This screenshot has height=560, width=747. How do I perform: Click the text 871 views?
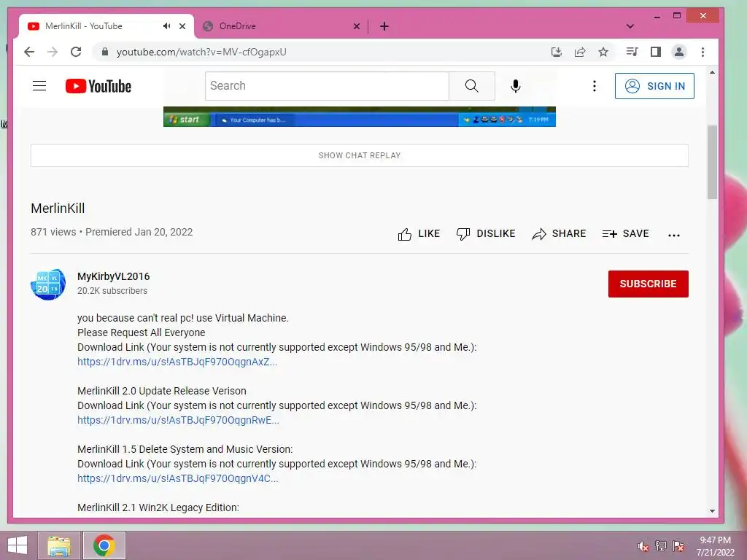[x=53, y=232]
